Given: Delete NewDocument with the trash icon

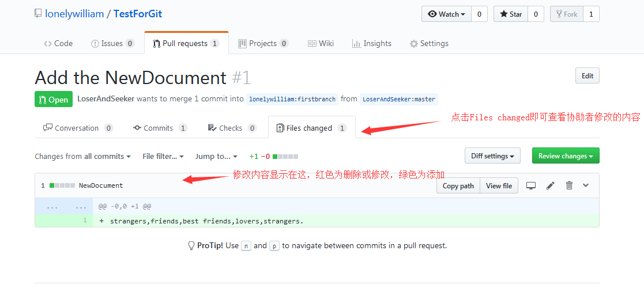Looking at the screenshot, I should click(569, 185).
